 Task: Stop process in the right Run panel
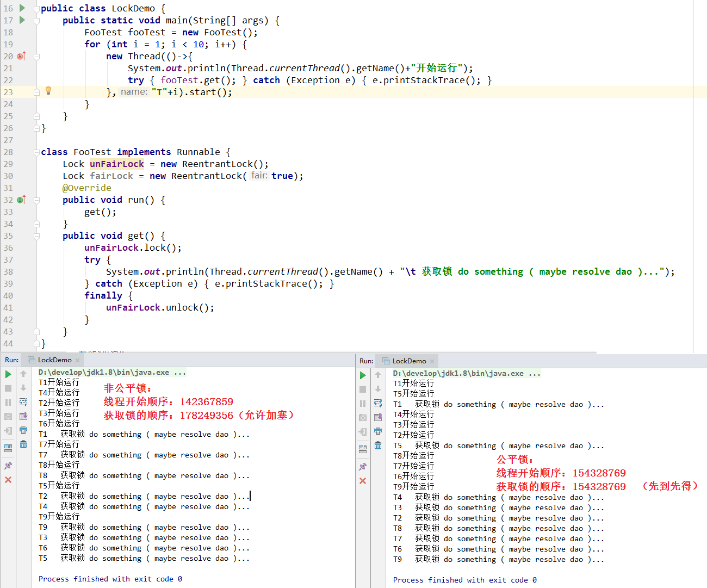(363, 389)
